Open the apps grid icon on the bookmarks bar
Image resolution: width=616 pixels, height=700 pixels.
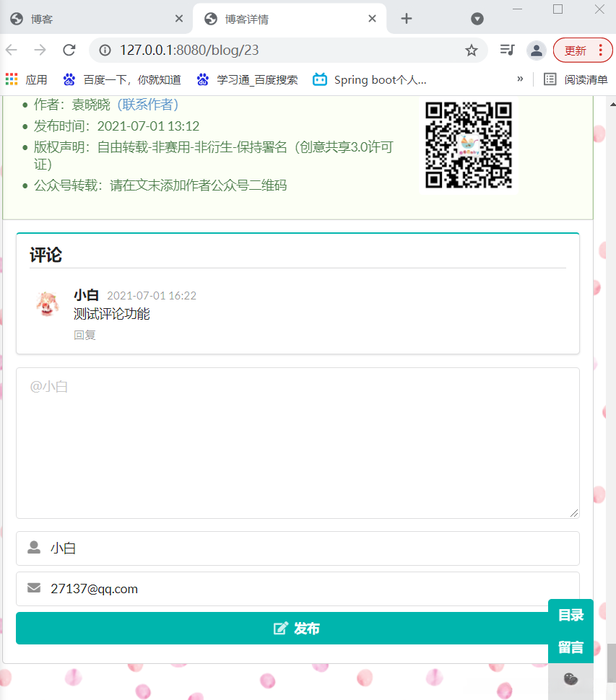tap(11, 79)
